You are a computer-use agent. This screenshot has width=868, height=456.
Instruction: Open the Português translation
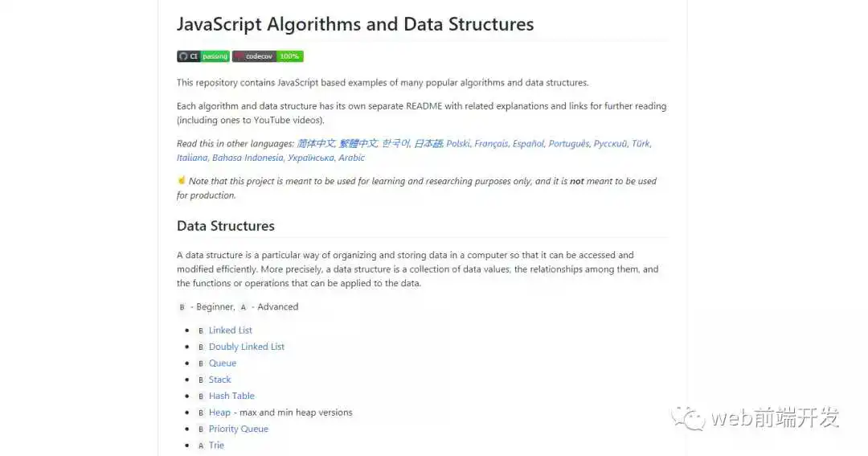click(568, 143)
